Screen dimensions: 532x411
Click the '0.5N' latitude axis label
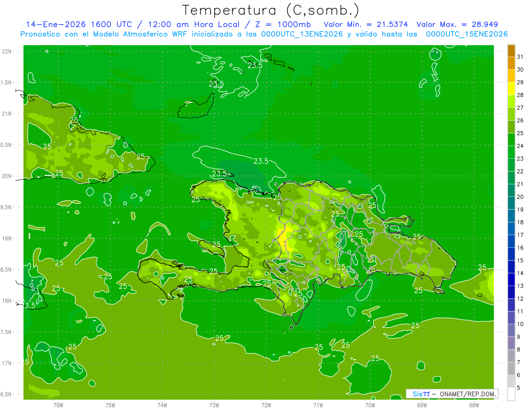(x=7, y=145)
